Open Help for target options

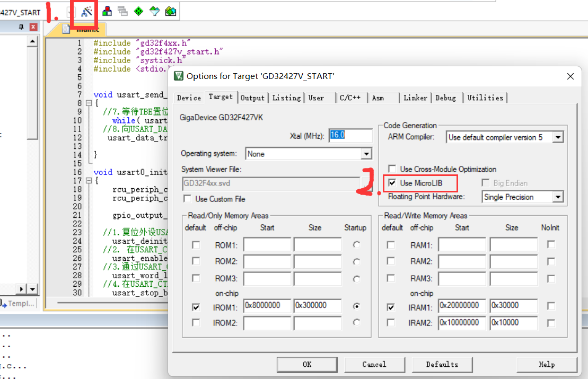pos(547,364)
